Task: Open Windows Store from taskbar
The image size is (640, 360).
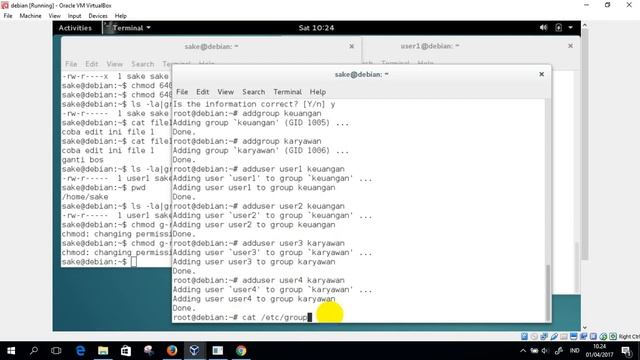Action: [126, 351]
